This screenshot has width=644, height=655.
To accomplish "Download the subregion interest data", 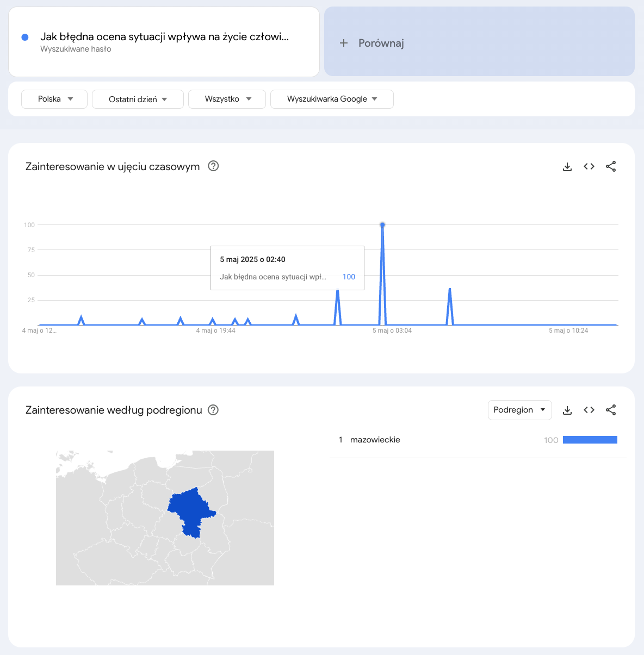I will pos(567,410).
